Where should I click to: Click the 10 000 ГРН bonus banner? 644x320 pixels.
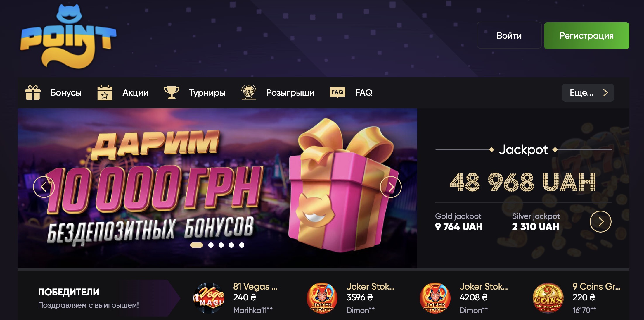(217, 188)
